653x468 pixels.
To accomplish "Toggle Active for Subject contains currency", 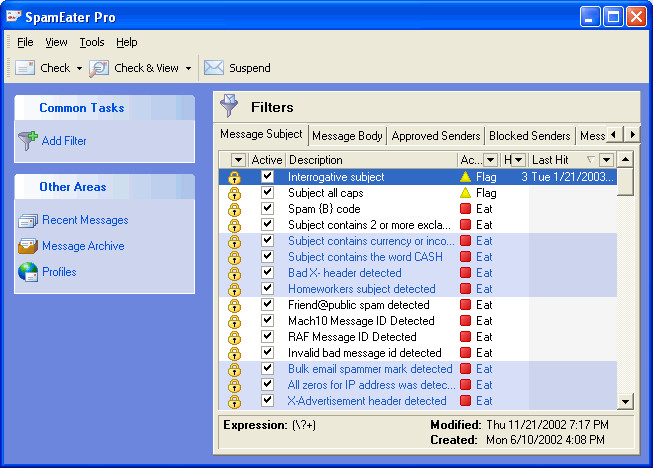I will (x=267, y=240).
